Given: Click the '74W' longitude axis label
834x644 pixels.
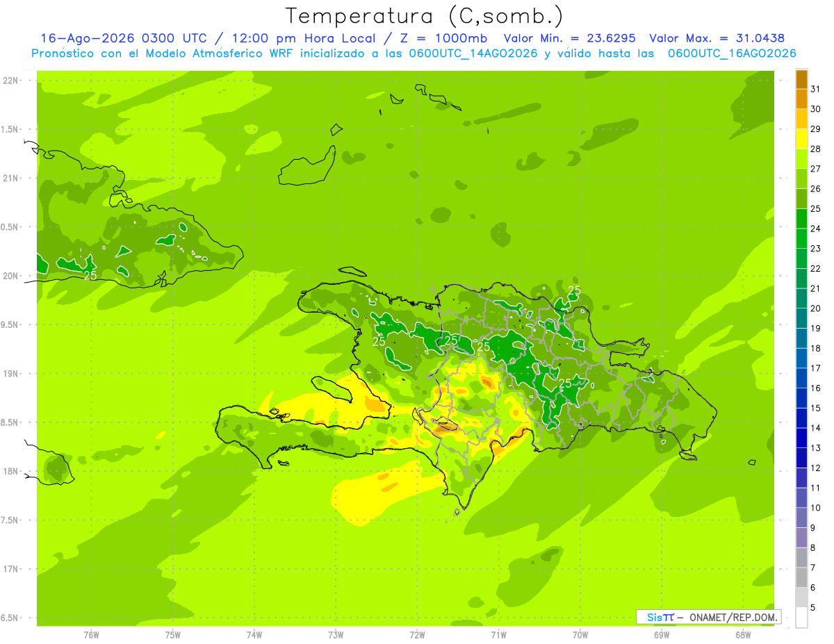Looking at the screenshot, I should point(254,635).
